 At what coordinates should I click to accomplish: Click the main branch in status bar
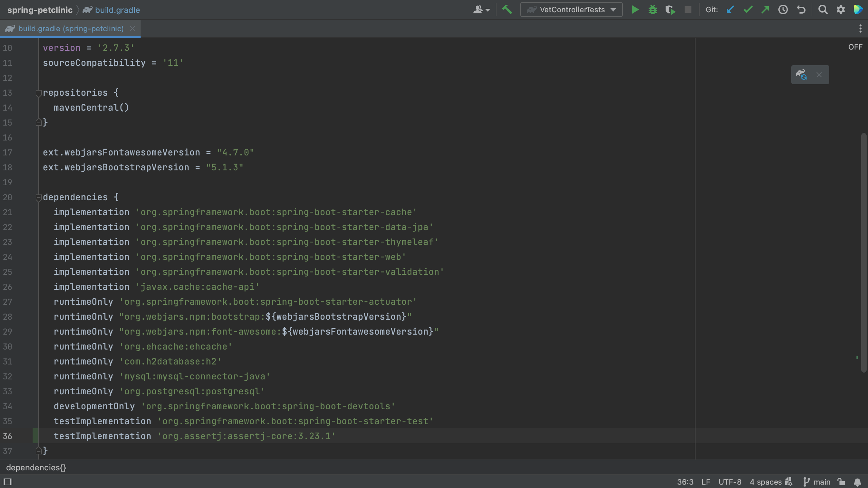click(x=822, y=482)
